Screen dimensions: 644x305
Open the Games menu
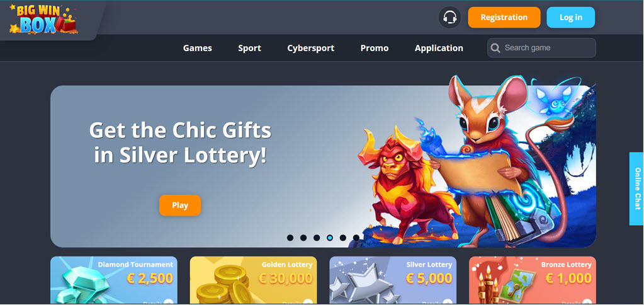coord(198,48)
